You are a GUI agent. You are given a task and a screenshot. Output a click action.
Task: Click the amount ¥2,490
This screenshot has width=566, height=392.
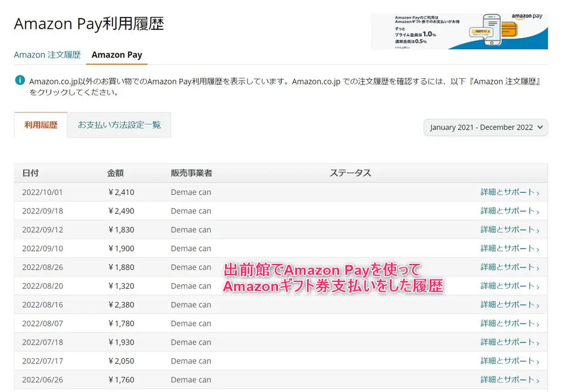click(121, 211)
